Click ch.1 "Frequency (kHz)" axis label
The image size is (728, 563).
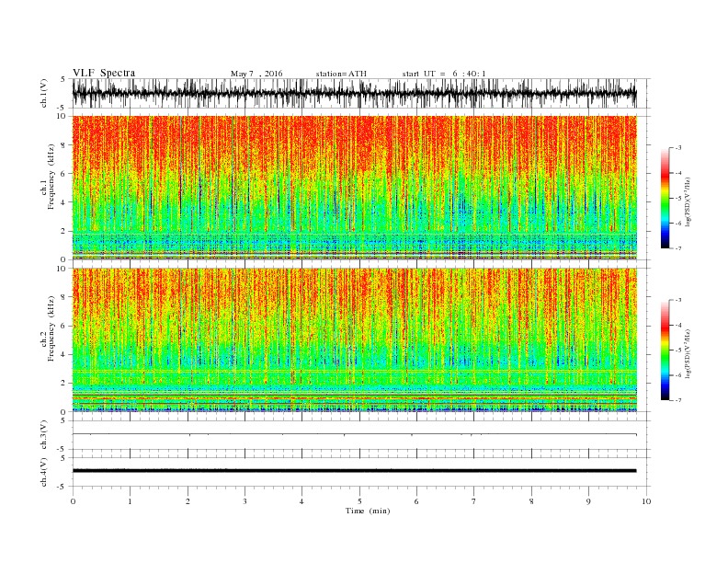[x=51, y=177]
